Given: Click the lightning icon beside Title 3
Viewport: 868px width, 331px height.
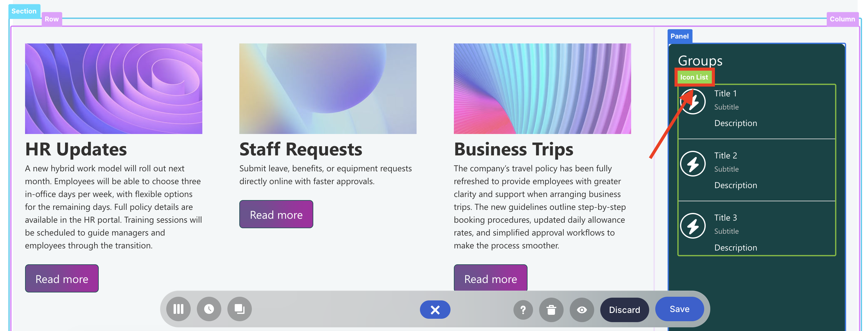Looking at the screenshot, I should (x=693, y=226).
